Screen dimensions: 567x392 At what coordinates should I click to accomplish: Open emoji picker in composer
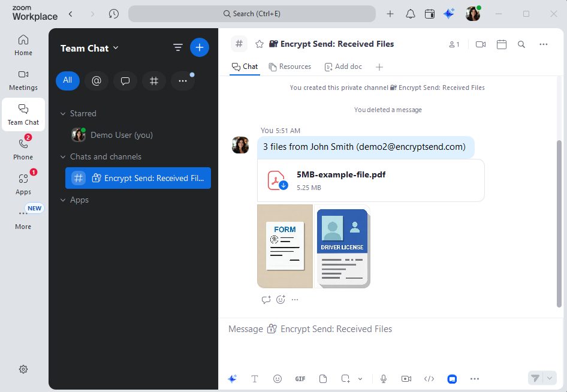point(278,379)
